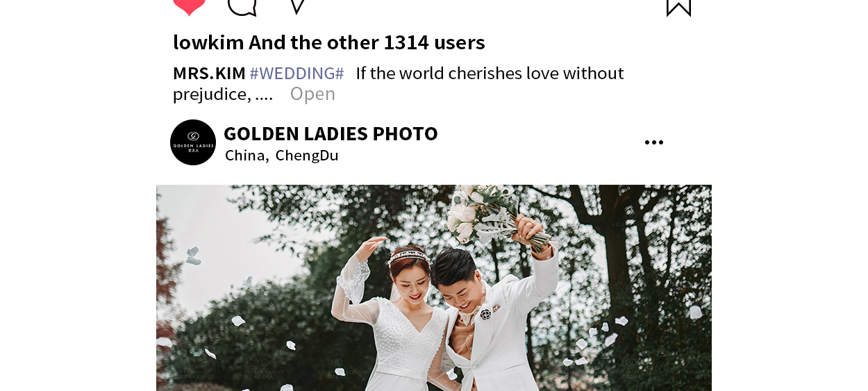Screen dimensions: 868x391
Task: View the lowkim user profile
Action: coord(208,42)
